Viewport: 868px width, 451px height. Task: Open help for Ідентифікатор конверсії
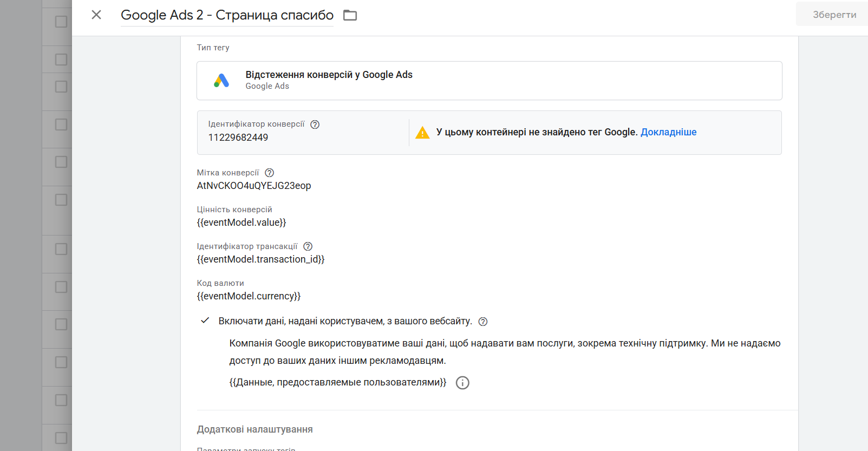point(315,125)
